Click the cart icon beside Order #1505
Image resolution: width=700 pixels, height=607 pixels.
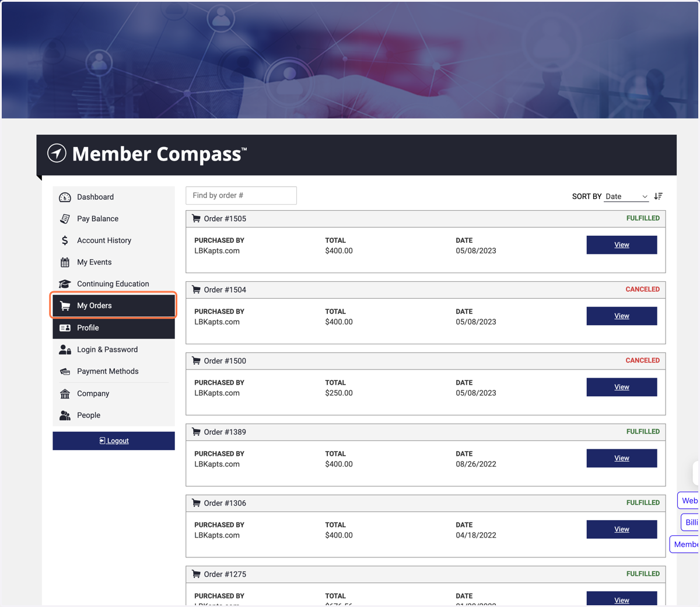[197, 218]
